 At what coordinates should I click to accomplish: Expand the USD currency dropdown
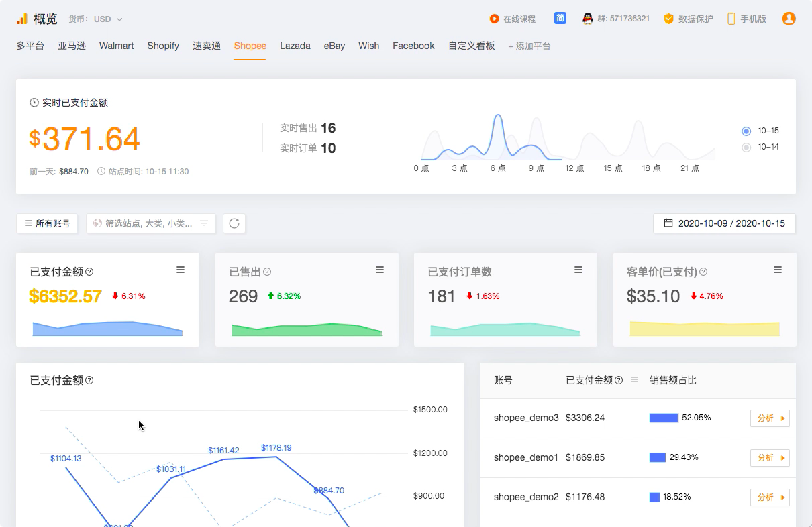click(x=108, y=19)
